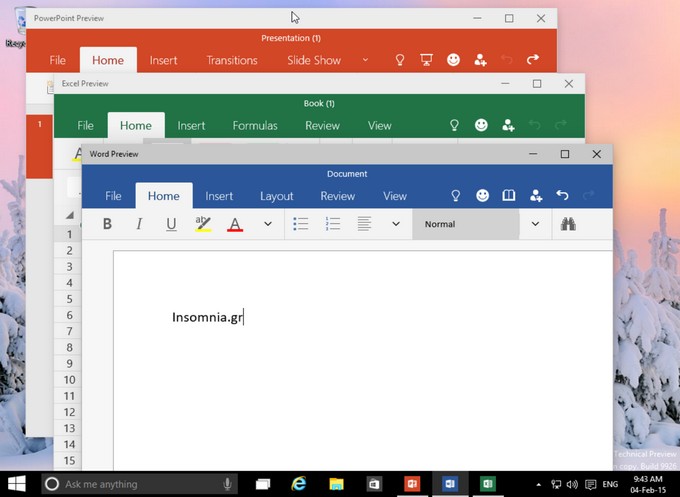Open Tell Me lightbulb in Excel
Image resolution: width=680 pixels, height=497 pixels.
(x=454, y=125)
